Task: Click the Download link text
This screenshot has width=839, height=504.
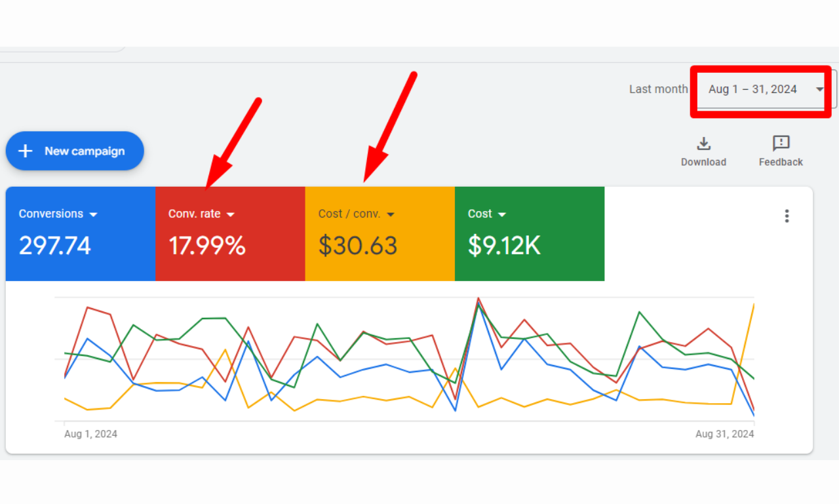Action: [703, 162]
